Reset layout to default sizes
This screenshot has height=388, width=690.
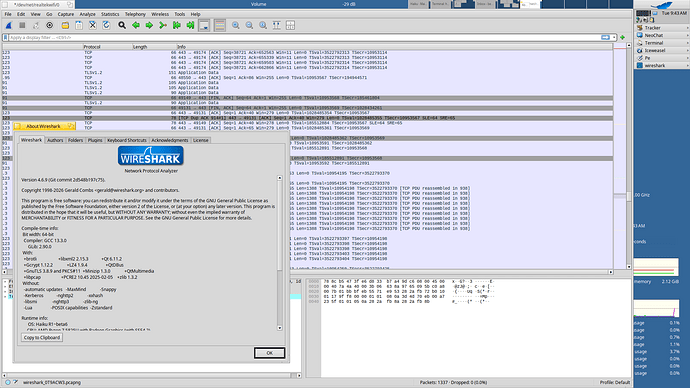pos(290,25)
